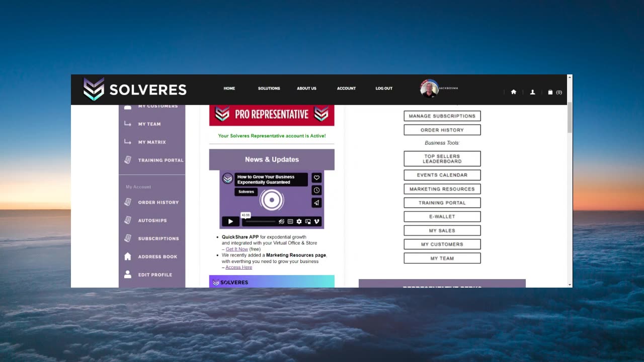Open Order History in sidebar
The height and width of the screenshot is (362, 644).
[x=158, y=203]
